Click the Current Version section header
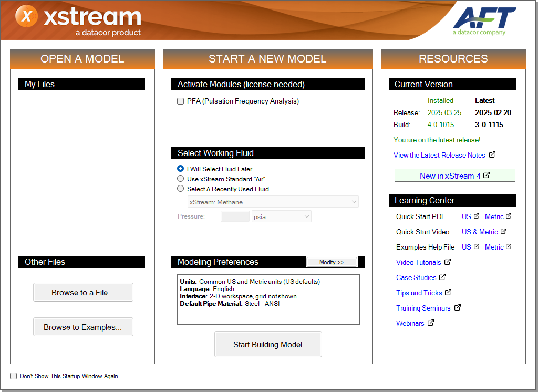The image size is (538, 392). 452,85
